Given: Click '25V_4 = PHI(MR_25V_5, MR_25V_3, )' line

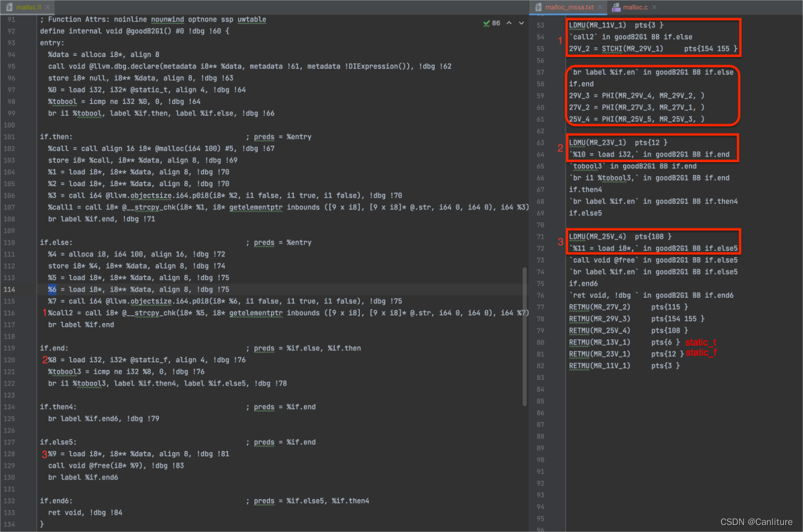Looking at the screenshot, I should pyautogui.click(x=636, y=119).
